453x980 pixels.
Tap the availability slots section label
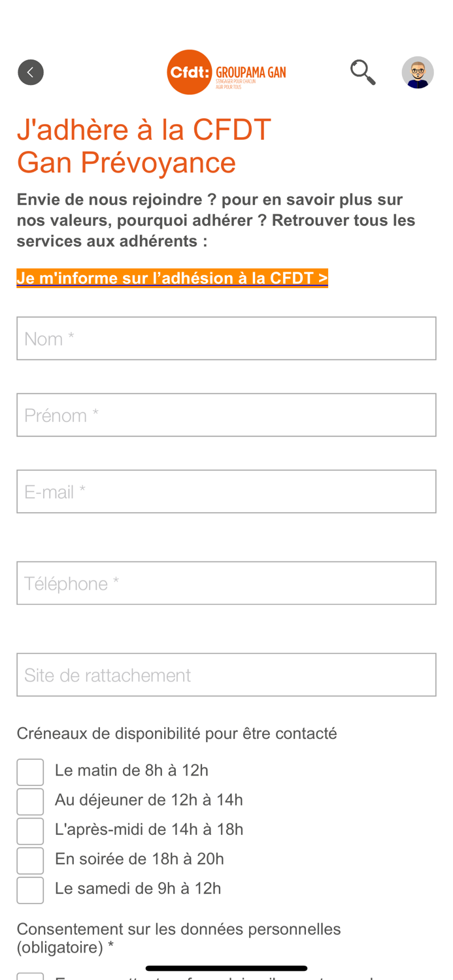(x=177, y=734)
